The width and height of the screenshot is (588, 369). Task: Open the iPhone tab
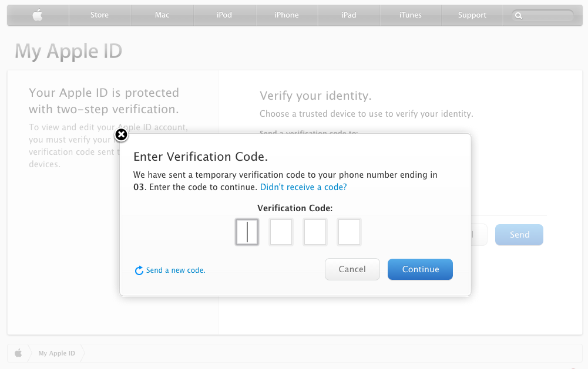(x=287, y=15)
